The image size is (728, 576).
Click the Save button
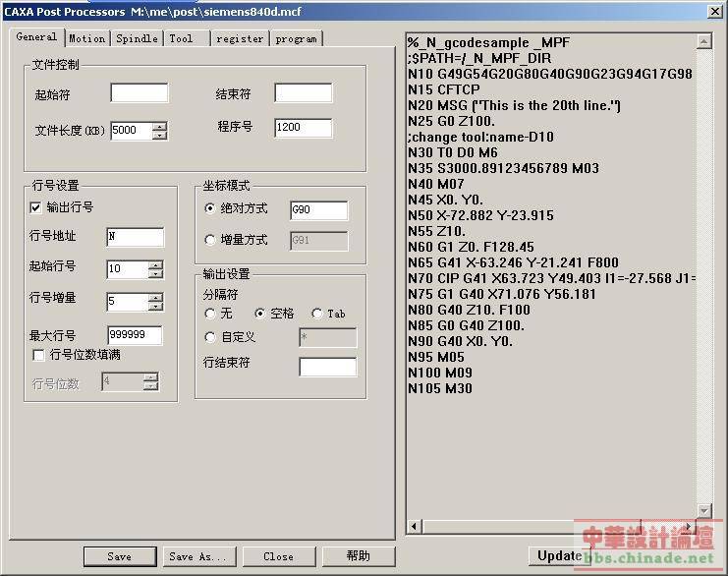[120, 556]
